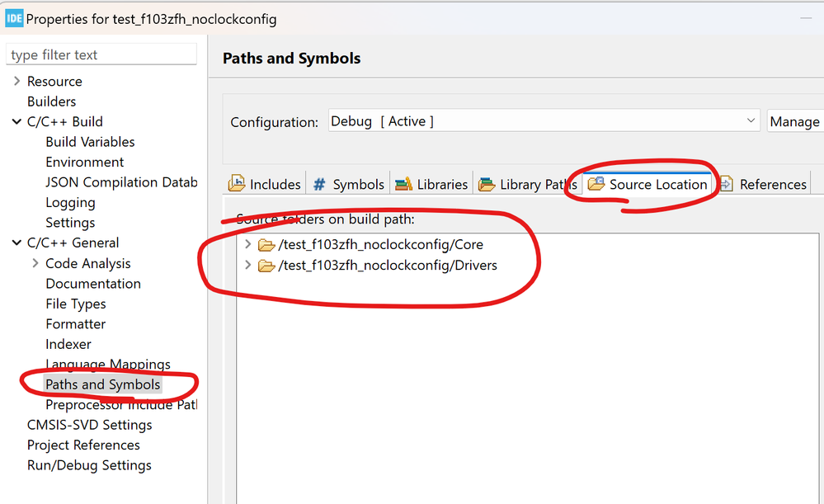Select the C/C++ Build category
The width and height of the screenshot is (824, 504).
click(64, 121)
